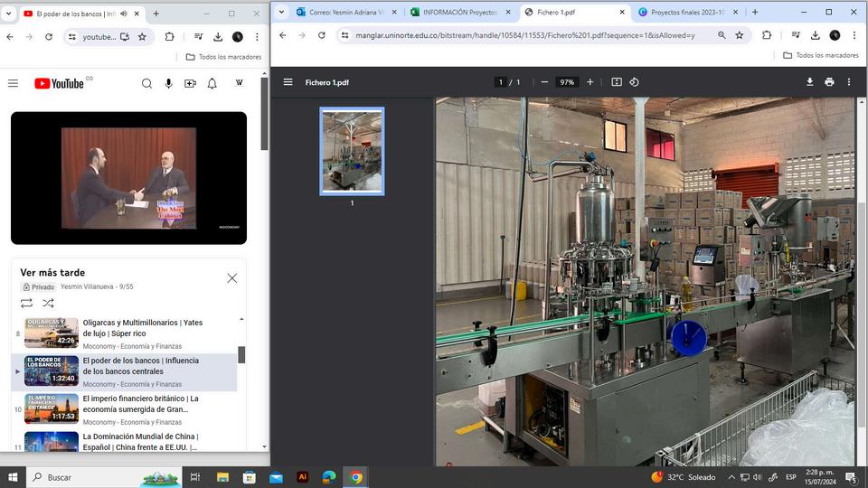
Task: Select page 1 thumbnail in PDF sidebar
Action: pyautogui.click(x=352, y=151)
